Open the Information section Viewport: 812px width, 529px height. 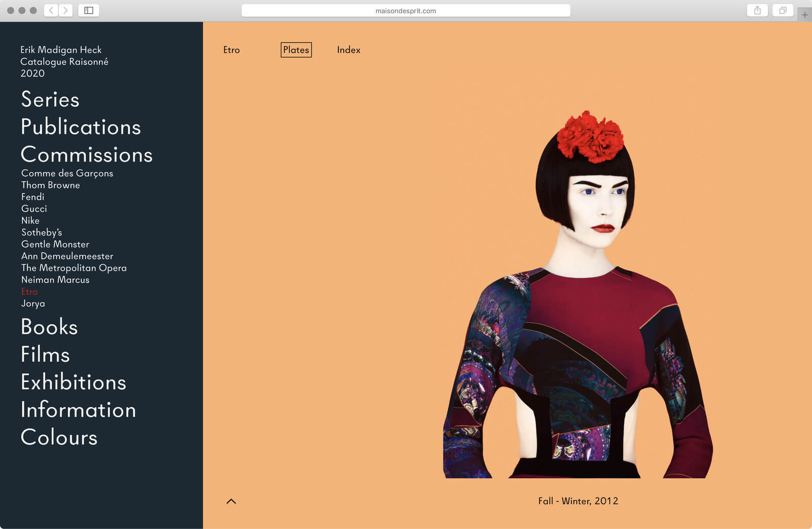pos(78,410)
